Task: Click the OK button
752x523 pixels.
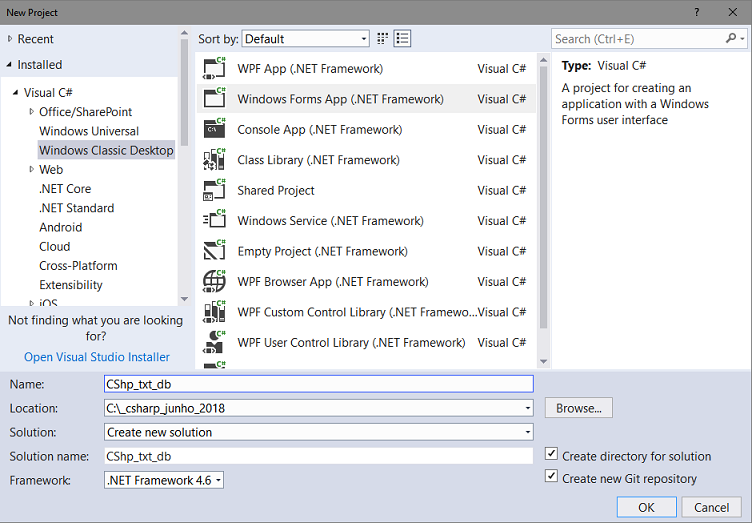Action: 646,507
